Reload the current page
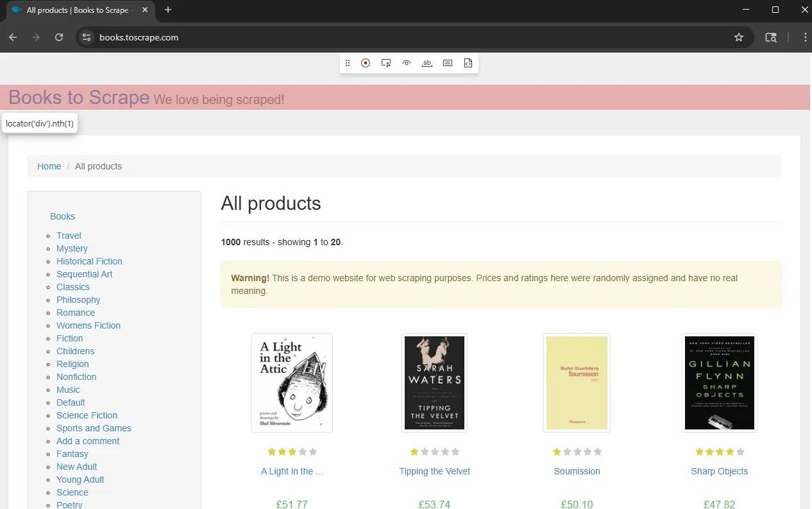This screenshot has width=812, height=509. (59, 37)
